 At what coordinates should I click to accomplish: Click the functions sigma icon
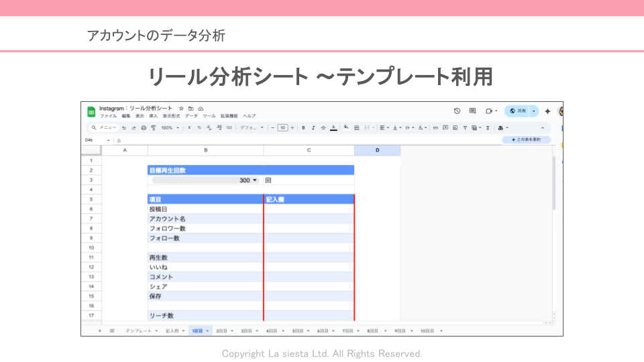(488, 127)
